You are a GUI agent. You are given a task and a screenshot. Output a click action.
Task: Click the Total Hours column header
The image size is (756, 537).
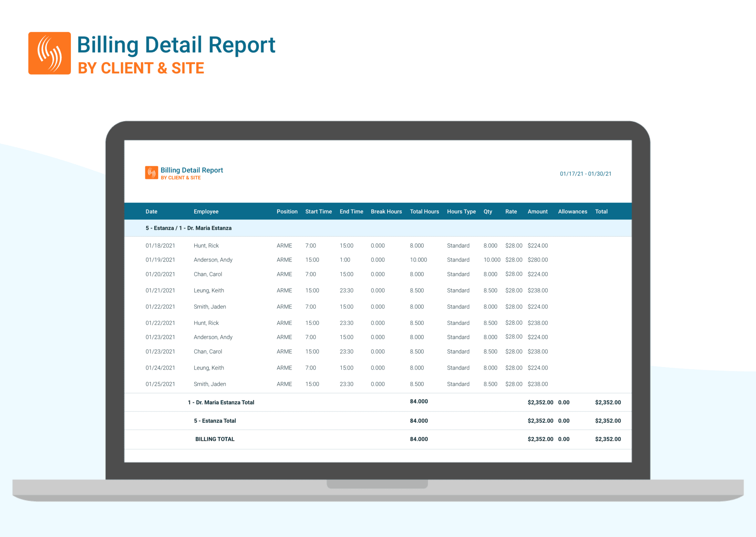point(424,211)
